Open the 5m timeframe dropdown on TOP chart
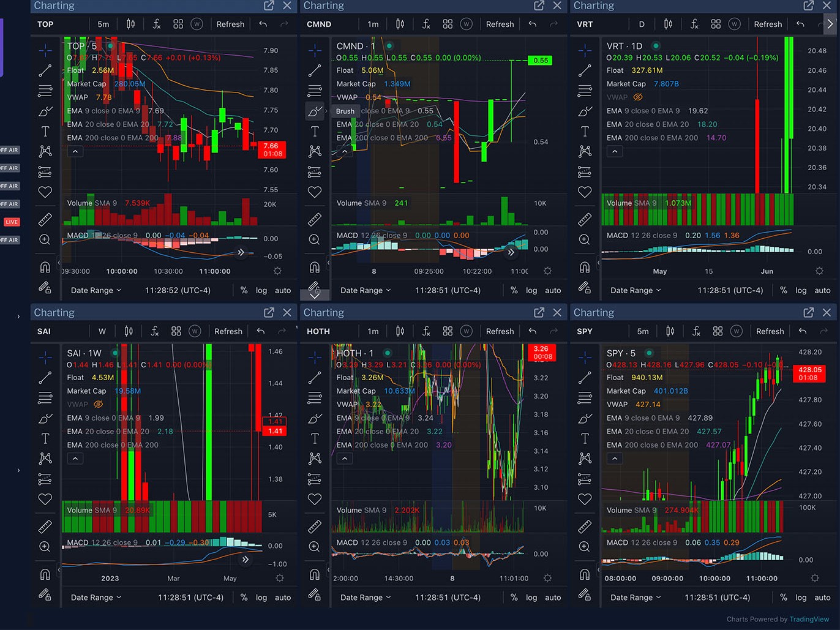The image size is (840, 630). tap(103, 24)
